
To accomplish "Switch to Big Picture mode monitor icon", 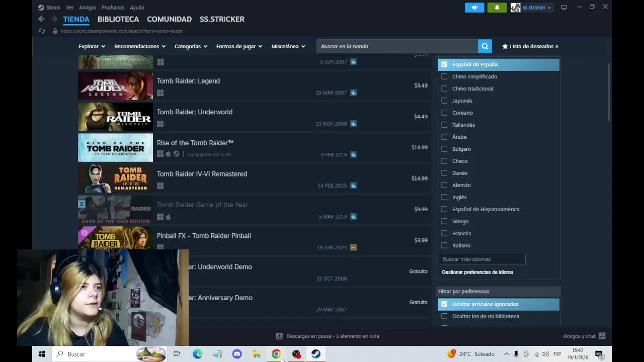I will coord(564,8).
